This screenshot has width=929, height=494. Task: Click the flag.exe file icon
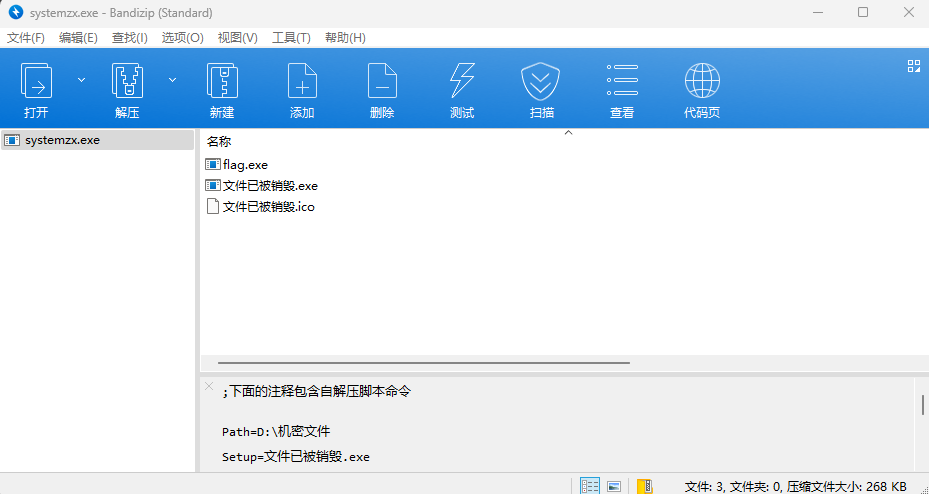212,165
